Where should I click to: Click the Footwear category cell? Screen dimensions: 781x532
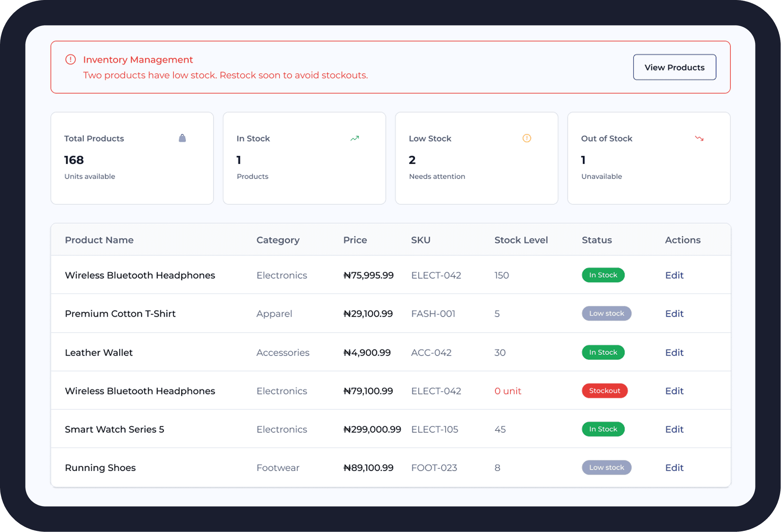(278, 467)
